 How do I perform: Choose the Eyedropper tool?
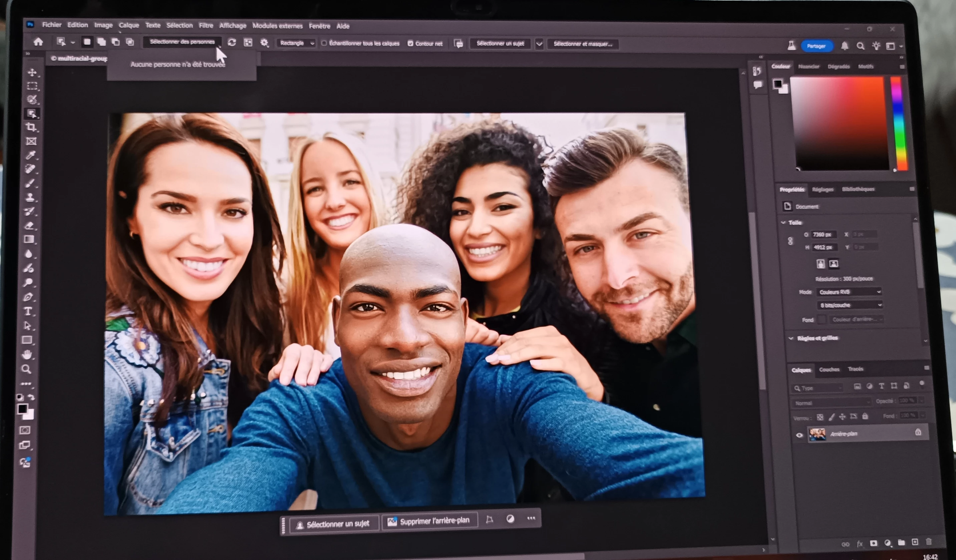click(x=30, y=155)
